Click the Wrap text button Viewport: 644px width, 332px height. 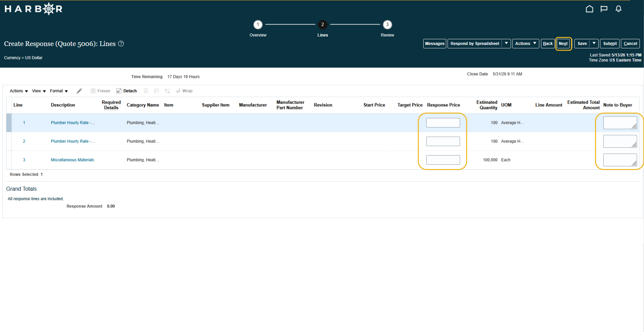[x=184, y=91]
